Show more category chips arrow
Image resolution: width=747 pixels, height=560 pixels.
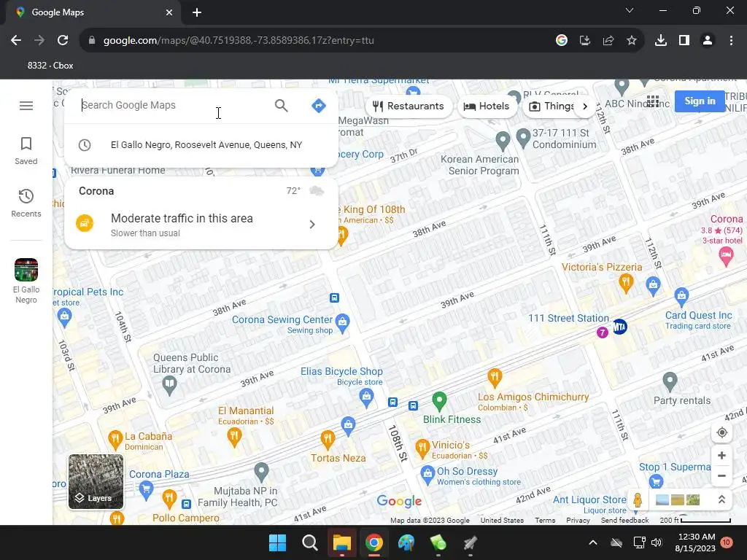585,106
